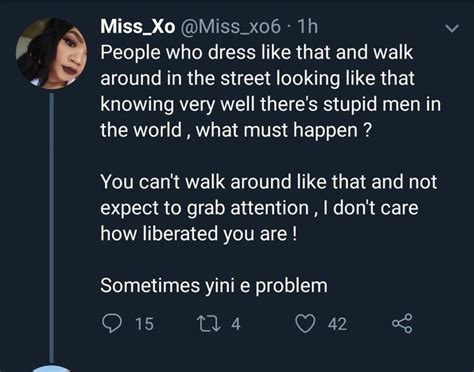Click the 4 retweets count

(x=236, y=324)
